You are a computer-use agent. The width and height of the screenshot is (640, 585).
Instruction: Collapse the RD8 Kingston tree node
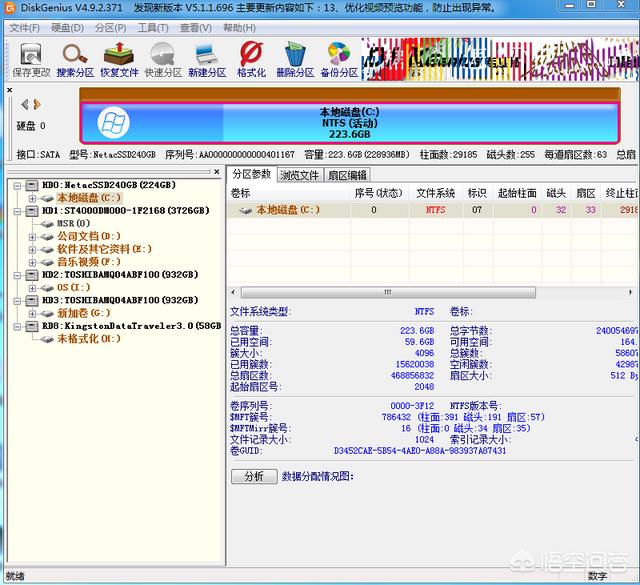(17, 327)
